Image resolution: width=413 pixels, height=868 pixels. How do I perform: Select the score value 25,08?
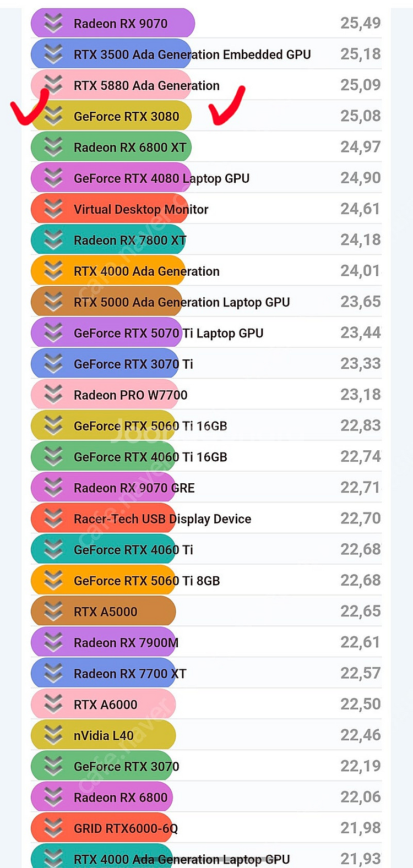(x=361, y=116)
